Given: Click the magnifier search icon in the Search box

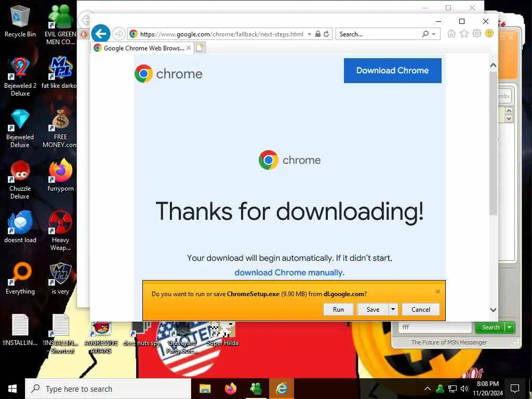Looking at the screenshot, I should 425,34.
